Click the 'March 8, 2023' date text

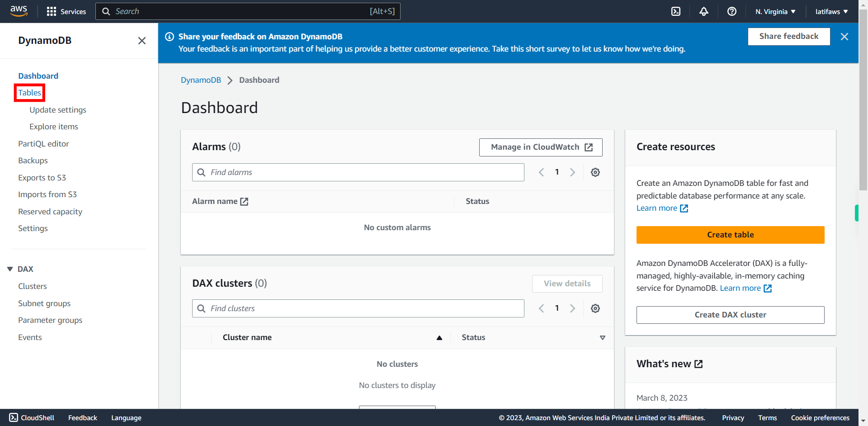[x=662, y=398]
